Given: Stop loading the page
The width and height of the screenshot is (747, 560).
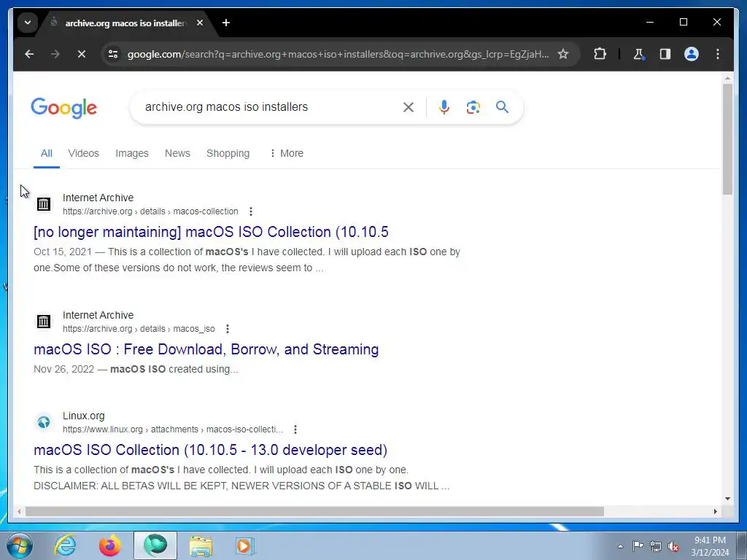Looking at the screenshot, I should point(82,54).
